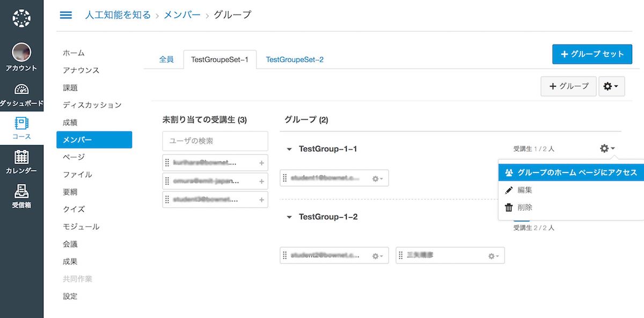644x318 pixels.
Task: Open gear dropdown beside the +グループ button
Action: 611,86
